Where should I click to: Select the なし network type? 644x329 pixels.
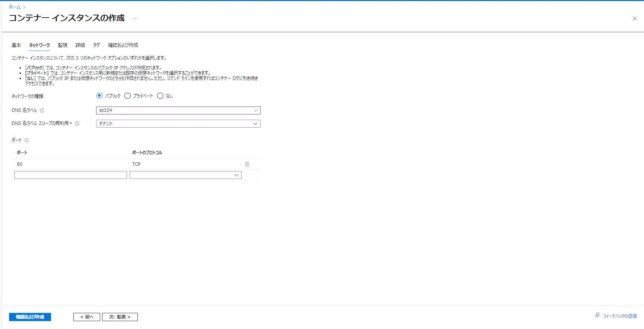click(x=160, y=96)
